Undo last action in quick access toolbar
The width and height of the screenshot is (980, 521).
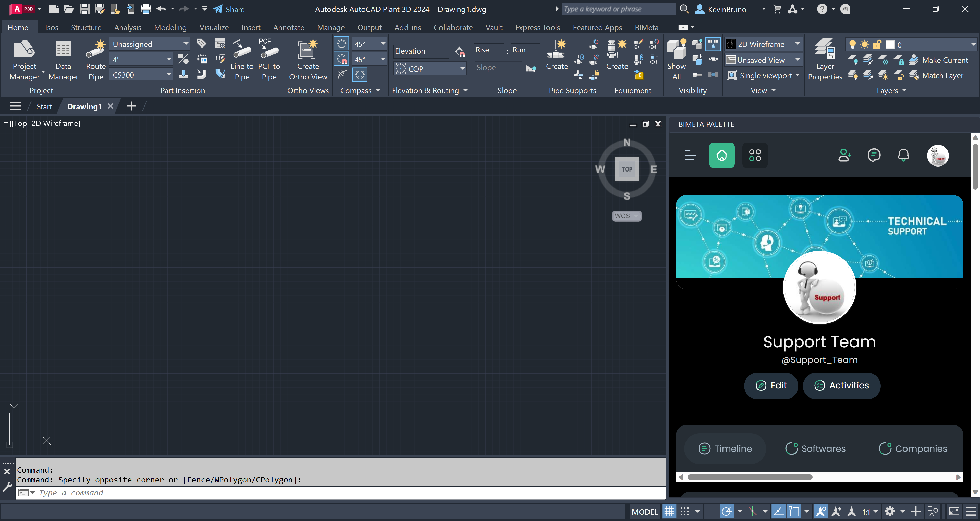[x=161, y=9]
